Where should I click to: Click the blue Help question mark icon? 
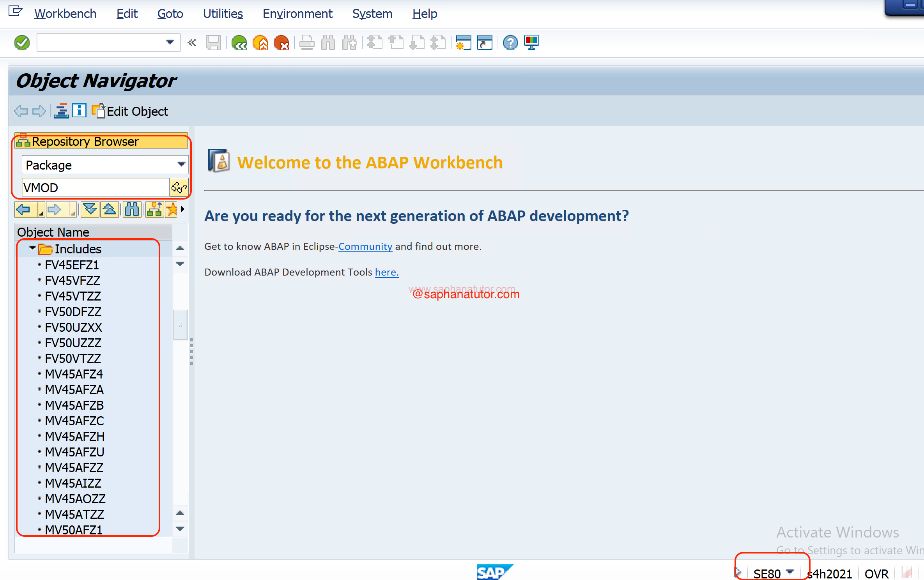(x=510, y=42)
